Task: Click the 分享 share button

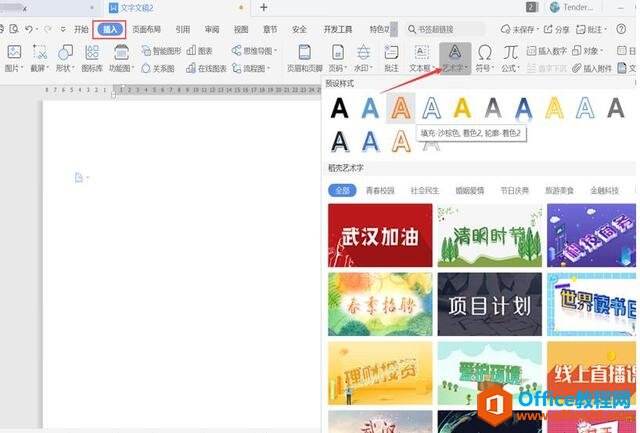Action: pos(557,29)
